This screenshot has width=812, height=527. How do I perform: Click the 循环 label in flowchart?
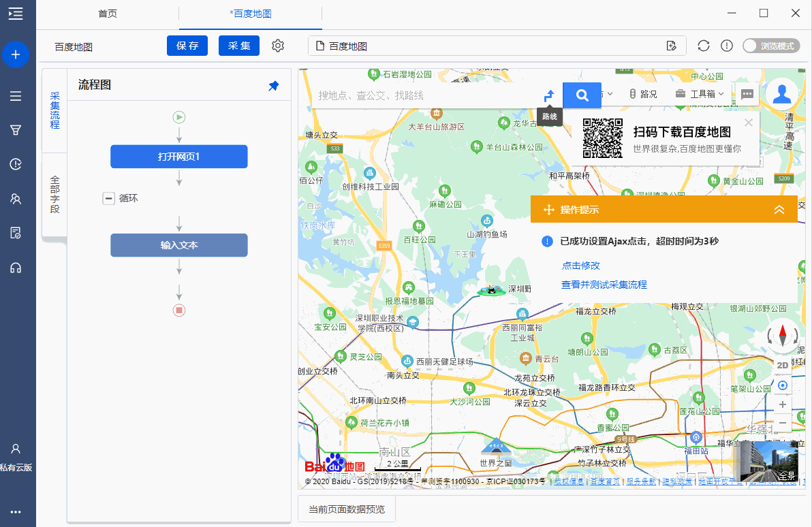click(x=129, y=198)
